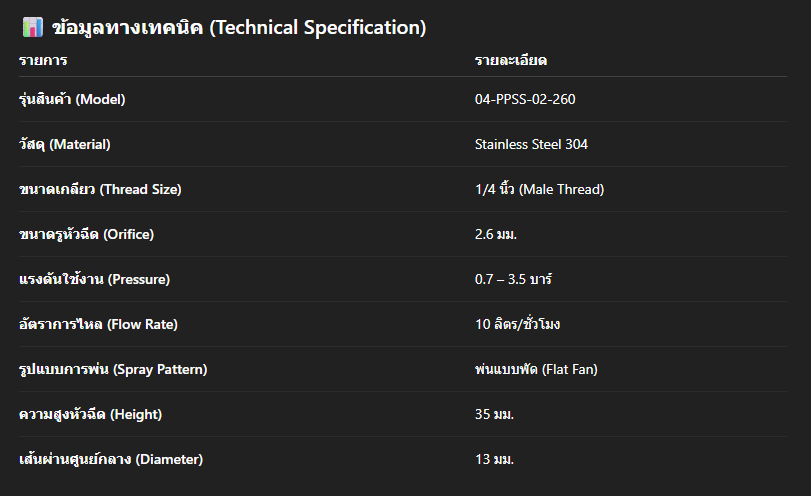The image size is (811, 496).
Task: Click the รายละเอียด column header
Action: pyautogui.click(x=510, y=61)
